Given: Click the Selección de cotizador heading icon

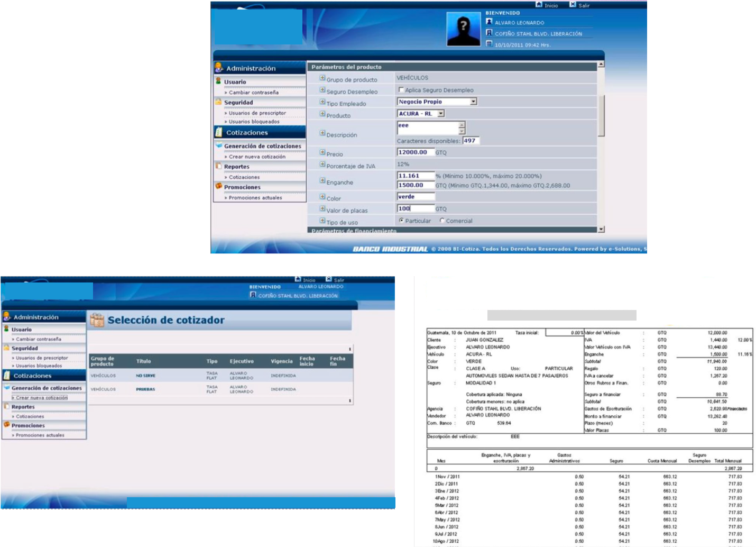Looking at the screenshot, I should [x=97, y=320].
